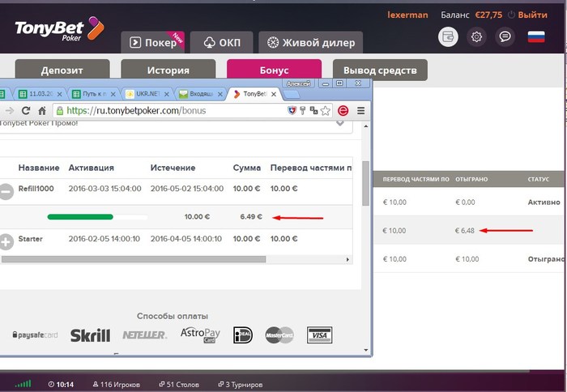Image resolution: width=567 pixels, height=392 pixels.
Task: Click the vertical scrollbar down arrow
Action: 365,350
